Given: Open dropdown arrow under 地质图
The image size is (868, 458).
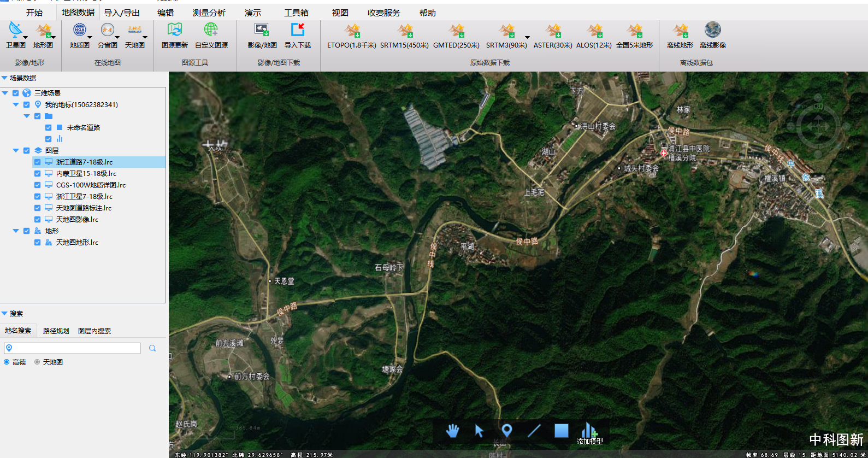Looking at the screenshot, I should coord(90,38).
